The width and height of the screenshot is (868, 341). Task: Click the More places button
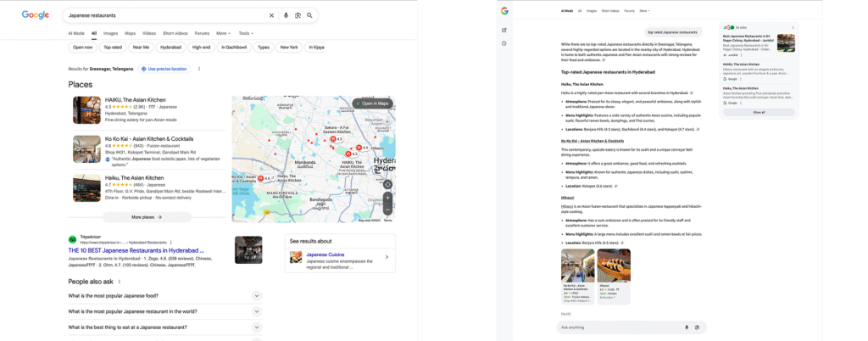147,217
